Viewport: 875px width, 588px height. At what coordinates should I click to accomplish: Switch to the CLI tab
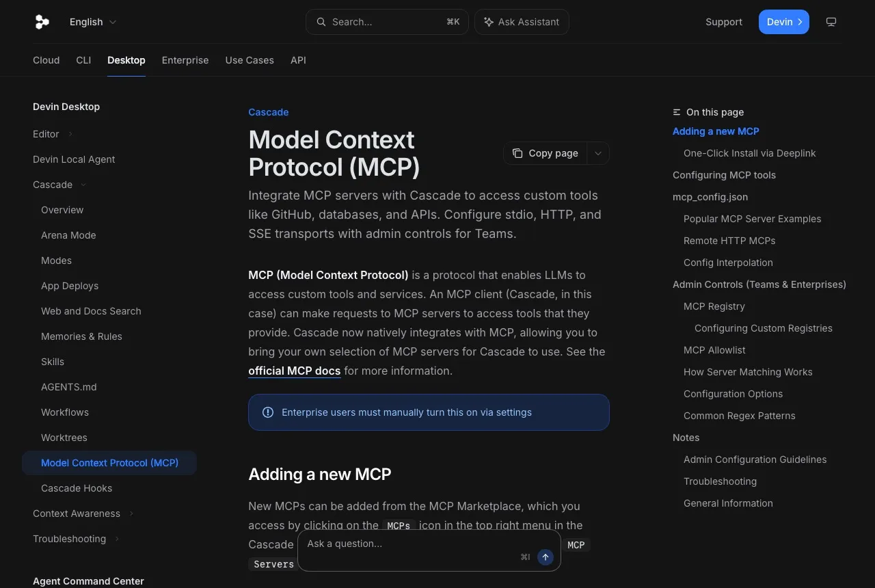point(83,60)
